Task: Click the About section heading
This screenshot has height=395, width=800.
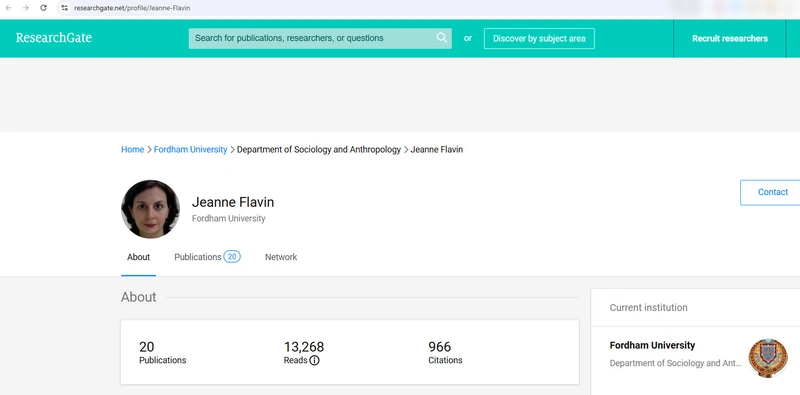Action: click(x=139, y=297)
